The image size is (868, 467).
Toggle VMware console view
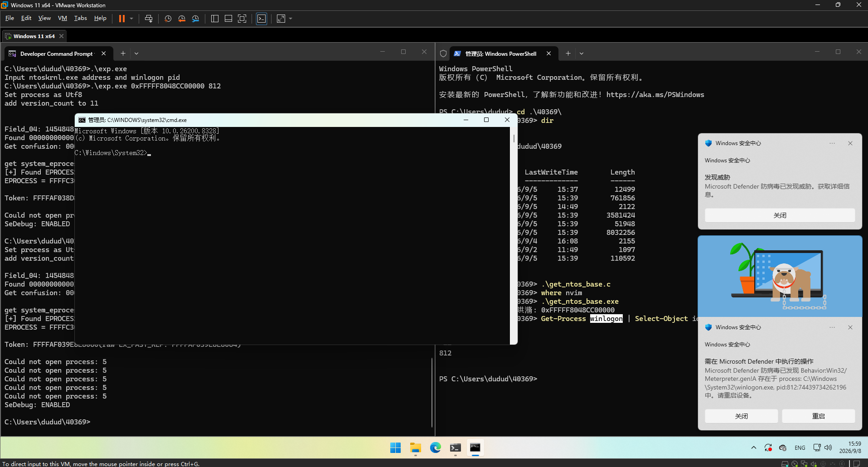coord(262,19)
